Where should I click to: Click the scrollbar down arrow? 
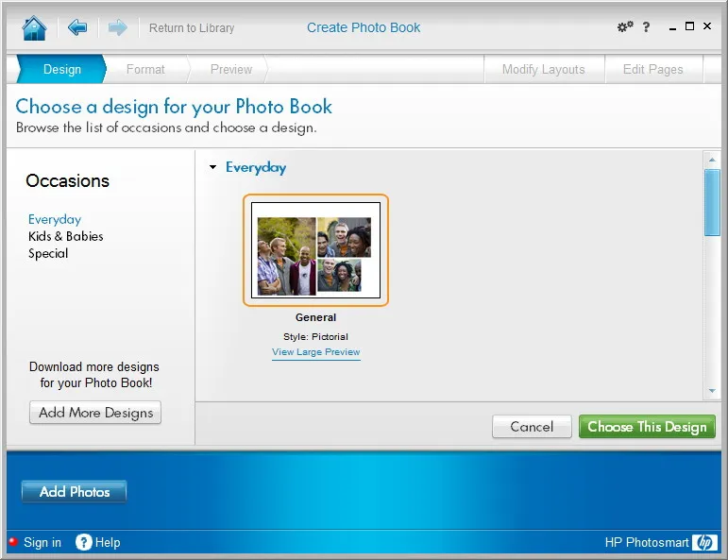[712, 391]
